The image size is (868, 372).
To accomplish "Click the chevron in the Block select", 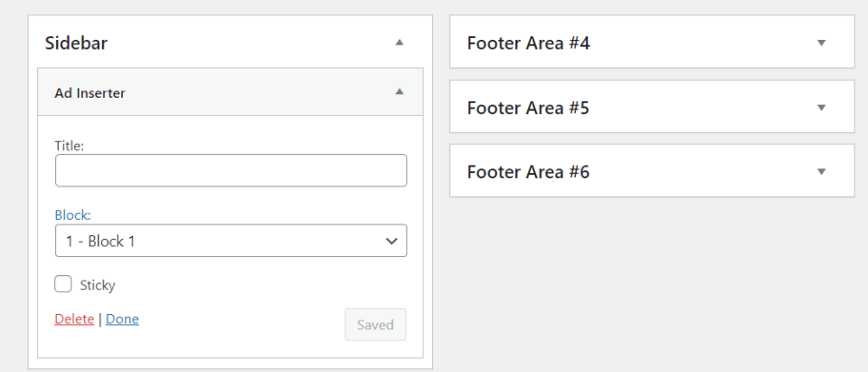I will coord(392,241).
